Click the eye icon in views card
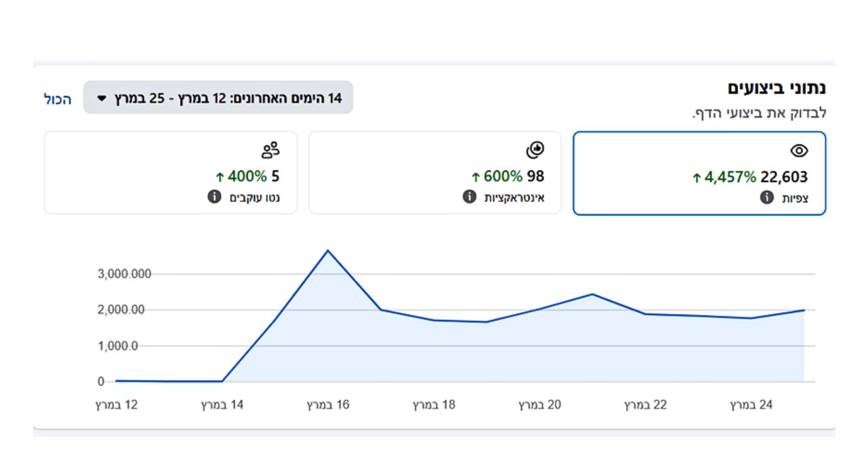The image size is (868, 469). 799,151
